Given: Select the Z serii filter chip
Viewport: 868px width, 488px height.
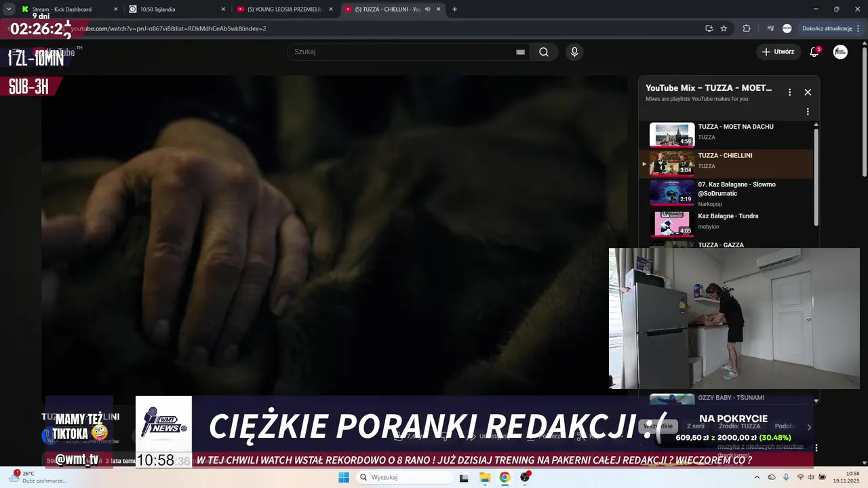Looking at the screenshot, I should (695, 426).
